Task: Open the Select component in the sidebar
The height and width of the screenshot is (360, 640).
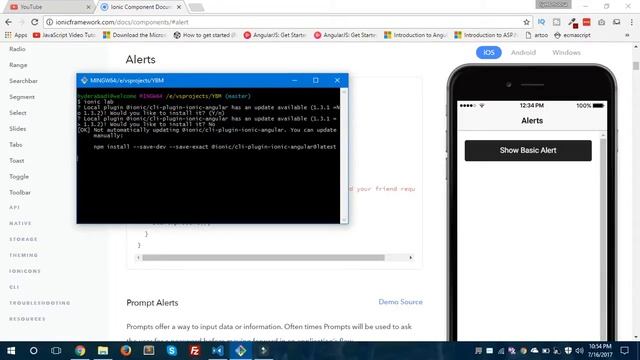Action: (x=18, y=113)
